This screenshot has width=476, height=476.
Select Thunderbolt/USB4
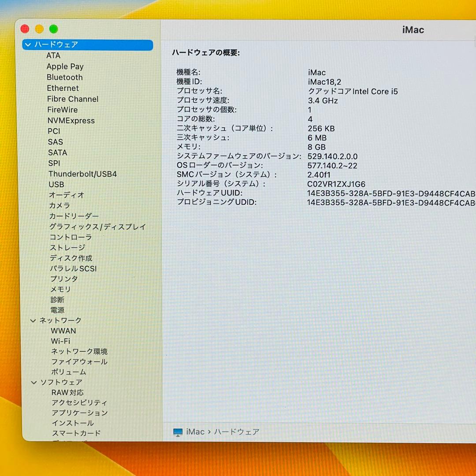[83, 174]
